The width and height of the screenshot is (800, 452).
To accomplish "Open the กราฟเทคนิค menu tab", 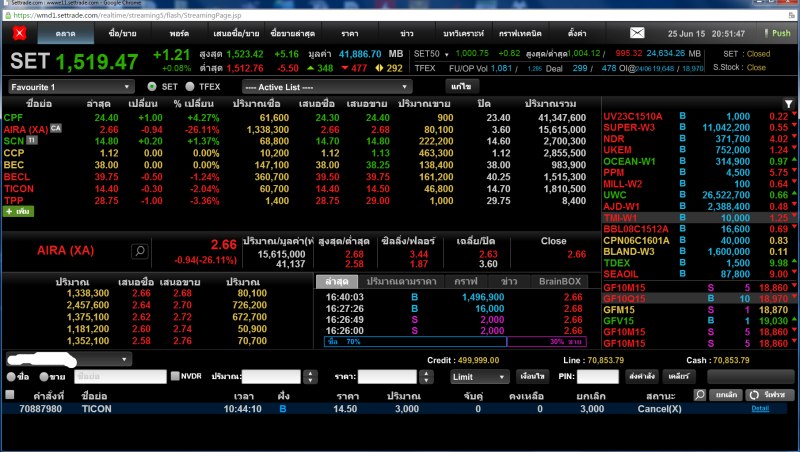I will tap(520, 34).
